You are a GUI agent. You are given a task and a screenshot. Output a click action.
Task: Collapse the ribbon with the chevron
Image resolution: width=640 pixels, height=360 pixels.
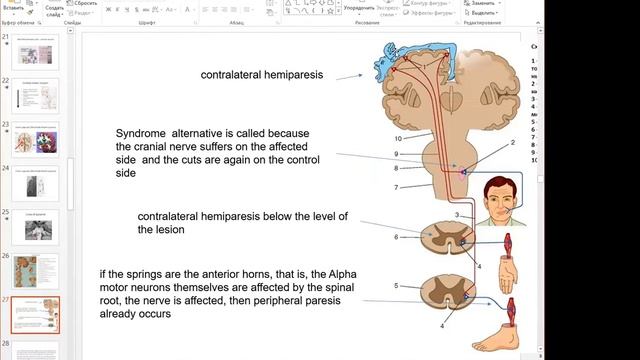point(538,23)
